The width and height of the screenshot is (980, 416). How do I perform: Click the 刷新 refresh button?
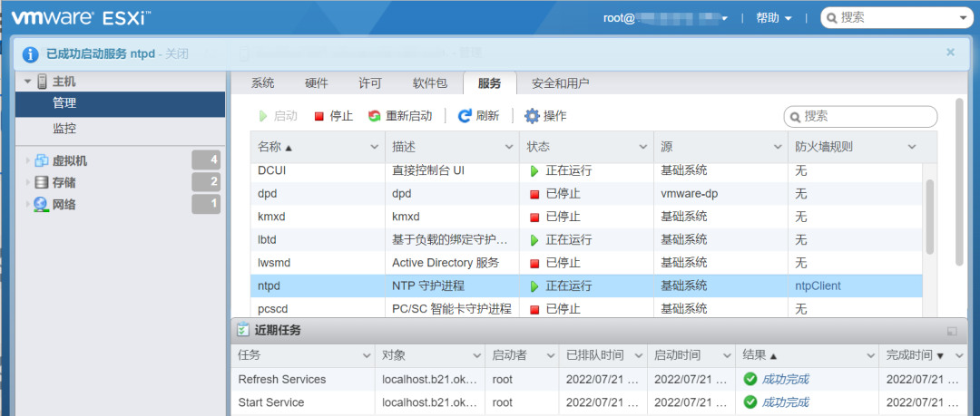pyautogui.click(x=479, y=116)
